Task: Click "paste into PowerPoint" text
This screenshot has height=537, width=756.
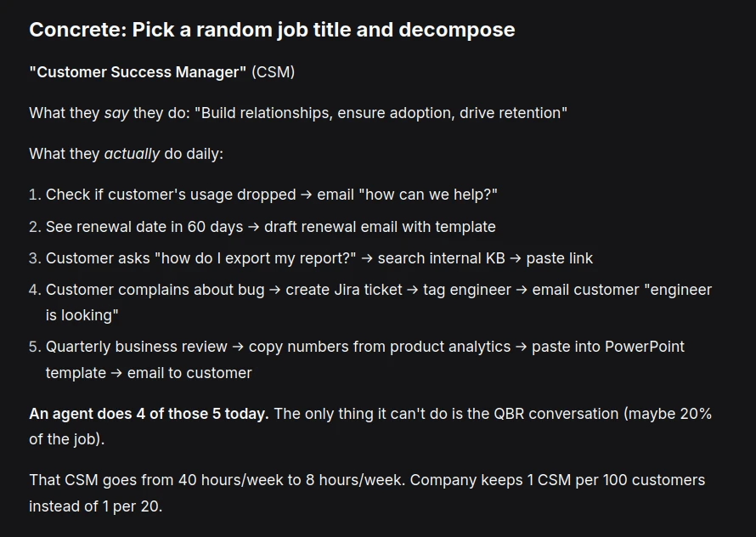Action: pos(607,347)
